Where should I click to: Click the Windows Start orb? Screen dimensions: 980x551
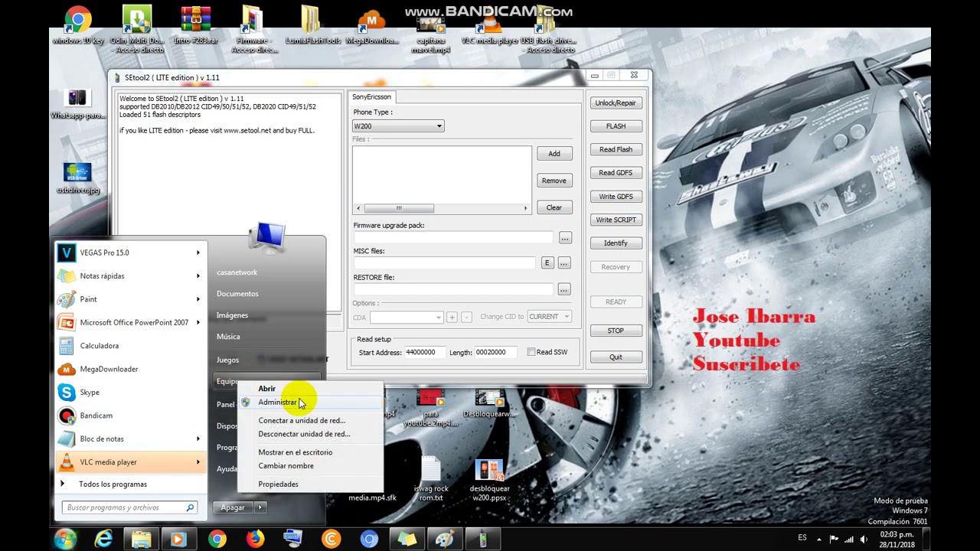65,540
